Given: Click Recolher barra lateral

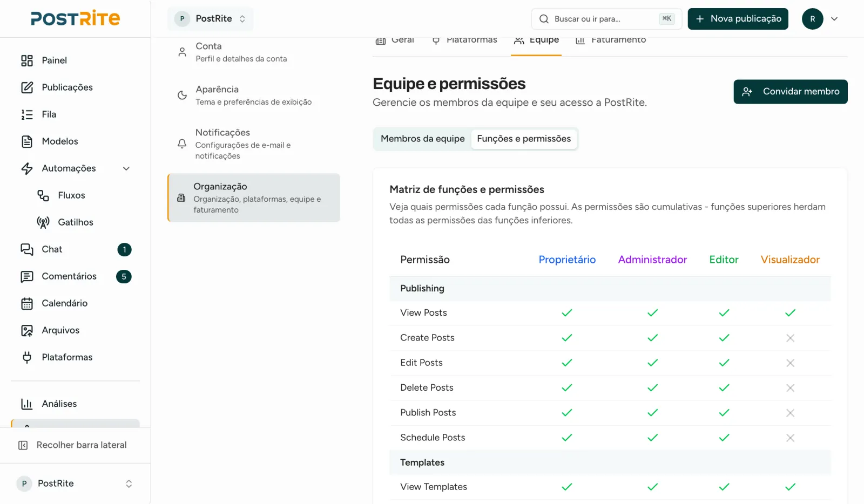Looking at the screenshot, I should click(x=75, y=445).
